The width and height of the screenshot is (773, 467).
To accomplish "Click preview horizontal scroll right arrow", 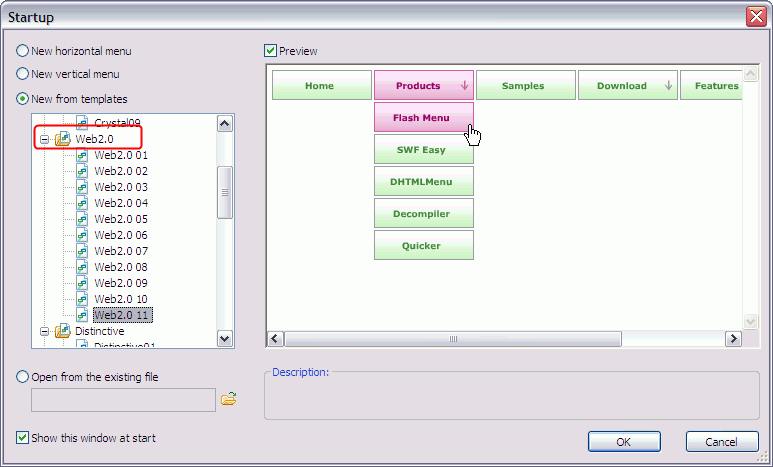I will [x=734, y=339].
